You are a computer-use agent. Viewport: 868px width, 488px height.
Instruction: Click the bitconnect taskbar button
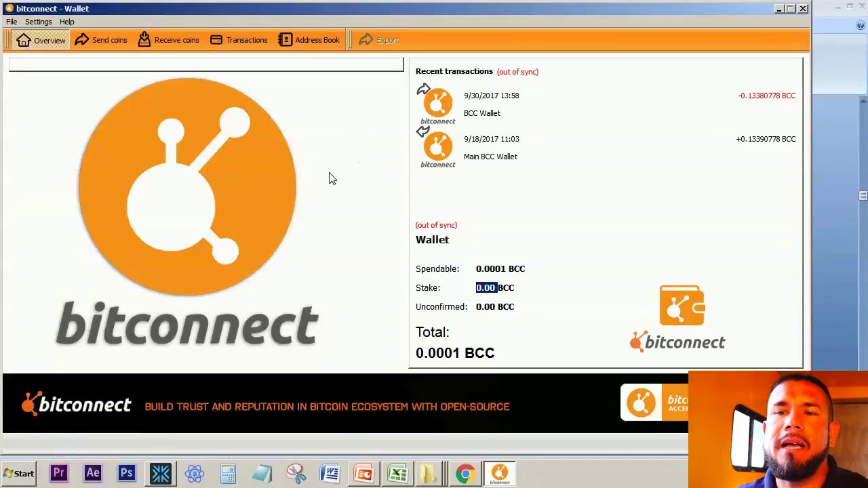[500, 473]
